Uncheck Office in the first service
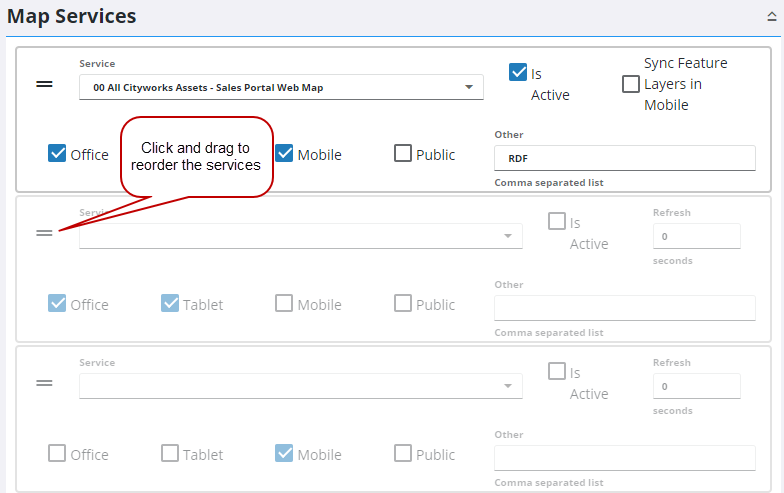 point(57,154)
